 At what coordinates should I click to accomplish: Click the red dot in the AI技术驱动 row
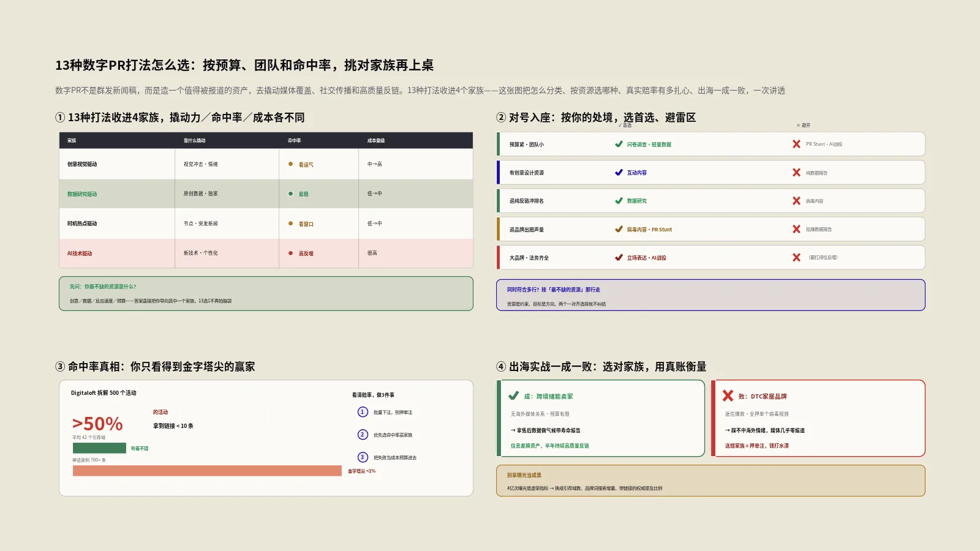(x=290, y=253)
